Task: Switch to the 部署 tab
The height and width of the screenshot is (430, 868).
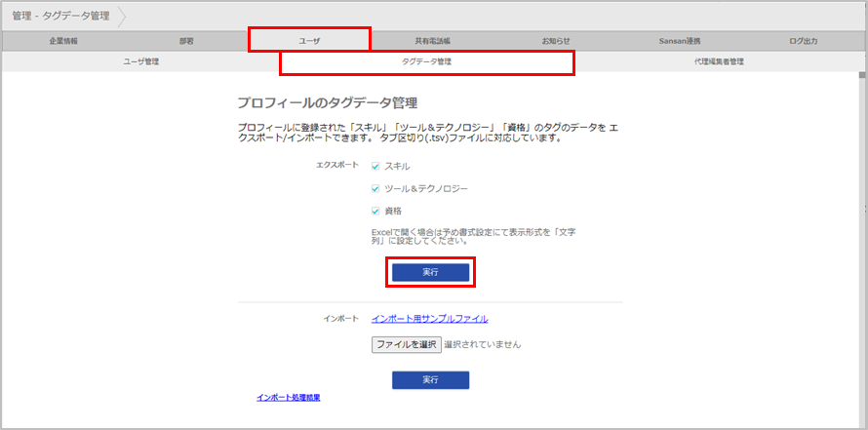Action: [186, 41]
